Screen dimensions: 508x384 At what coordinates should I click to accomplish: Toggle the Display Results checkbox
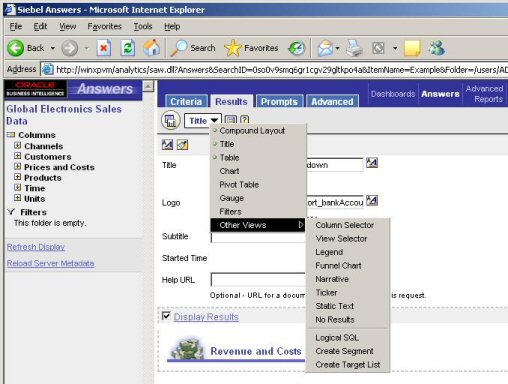(166, 316)
